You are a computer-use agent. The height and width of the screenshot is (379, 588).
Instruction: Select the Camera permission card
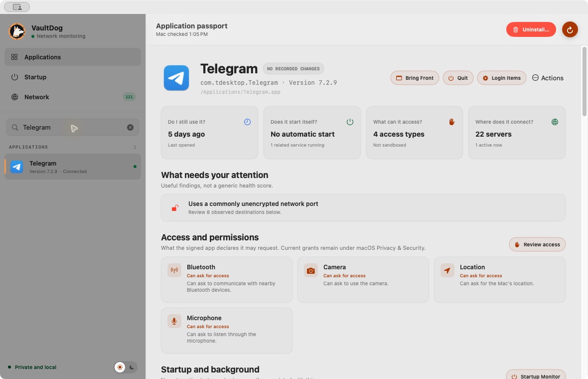(363, 280)
